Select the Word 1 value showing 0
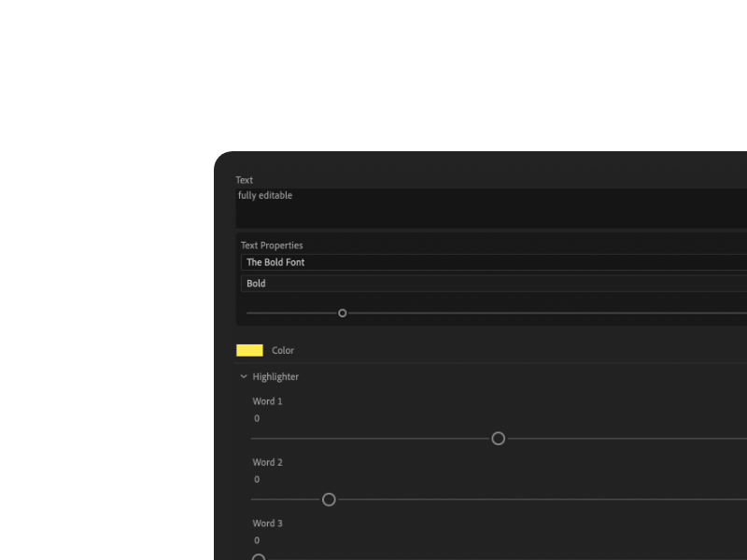This screenshot has height=560, width=747. tap(257, 418)
